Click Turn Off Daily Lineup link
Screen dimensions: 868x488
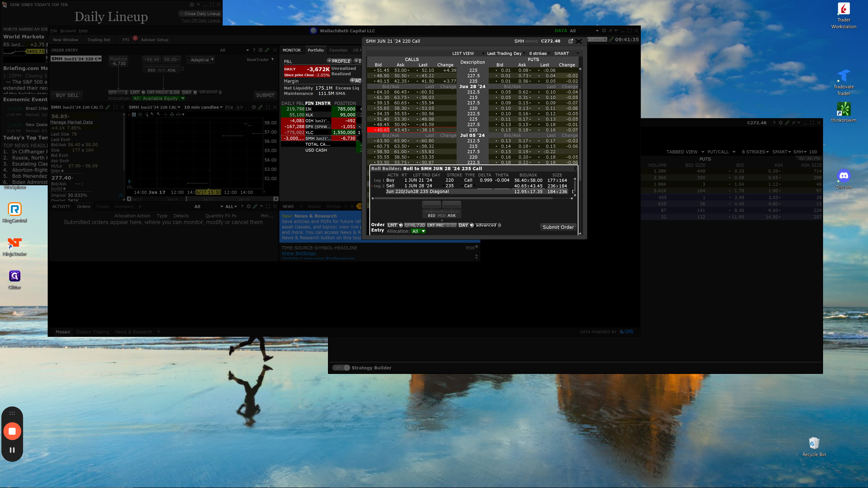coord(200,21)
